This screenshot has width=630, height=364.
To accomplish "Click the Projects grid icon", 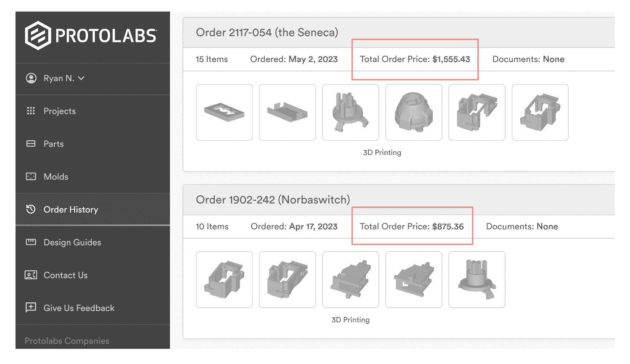I will (31, 111).
